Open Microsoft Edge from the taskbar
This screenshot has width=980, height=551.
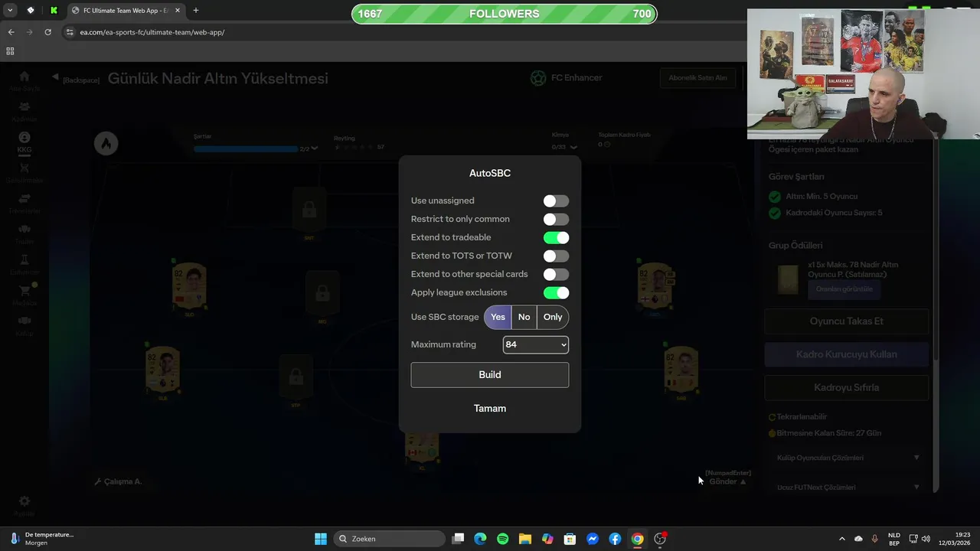pos(480,539)
